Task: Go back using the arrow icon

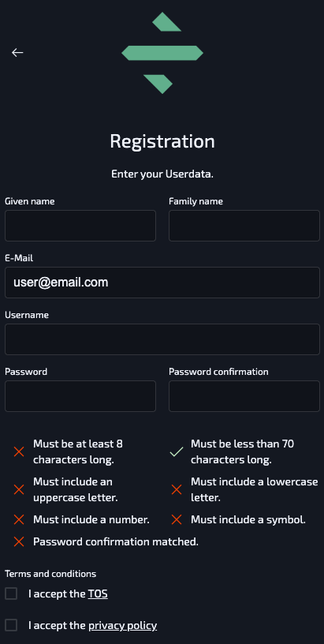Action: tap(17, 53)
